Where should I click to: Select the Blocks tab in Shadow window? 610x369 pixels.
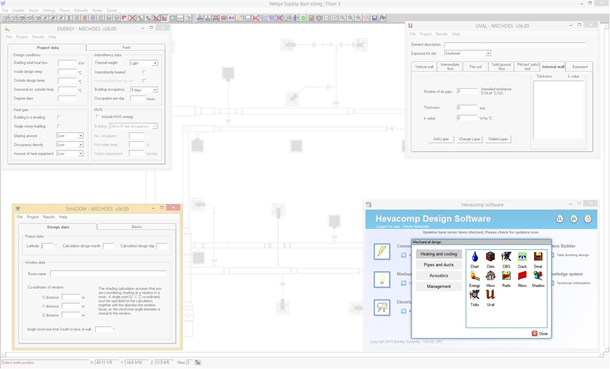tap(137, 227)
